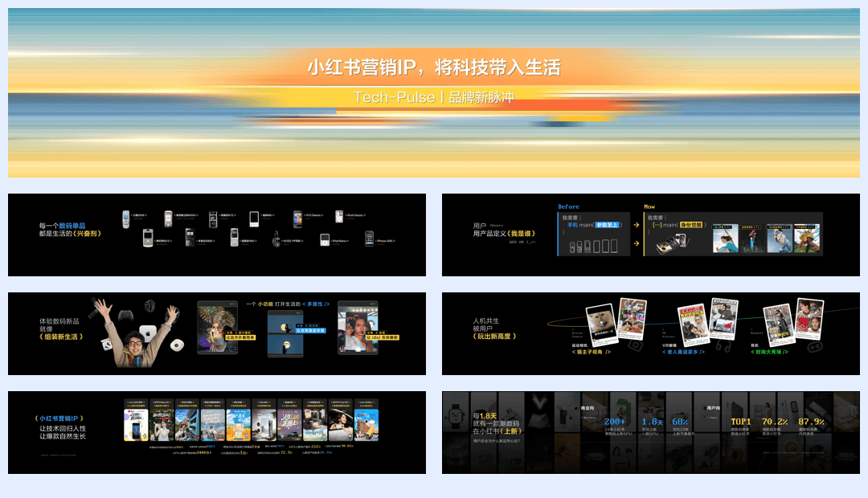Screen dimensions: 868x498
Task: Select the yellow 身份觉醒 code tag
Action: 691,225
